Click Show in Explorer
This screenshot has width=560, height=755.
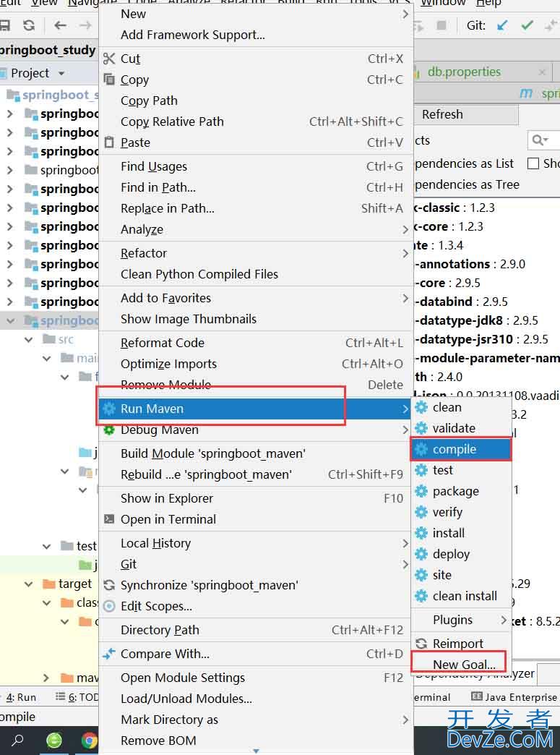[256, 498]
